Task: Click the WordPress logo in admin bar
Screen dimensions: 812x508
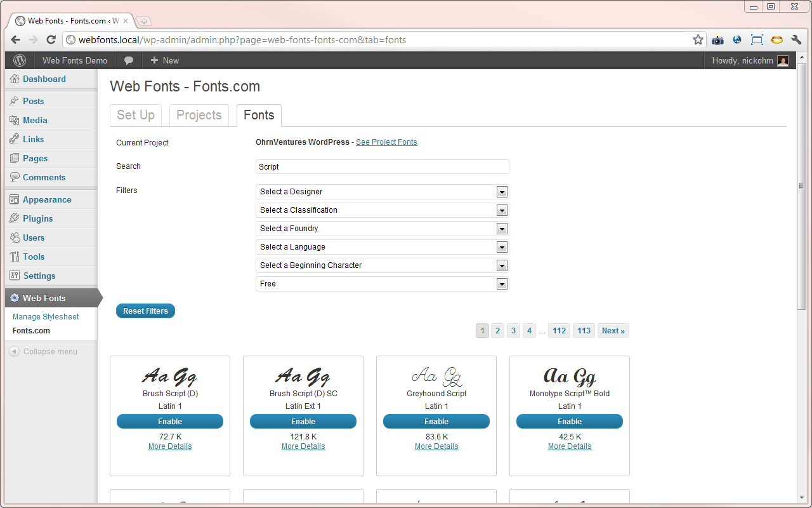Action: coord(20,60)
